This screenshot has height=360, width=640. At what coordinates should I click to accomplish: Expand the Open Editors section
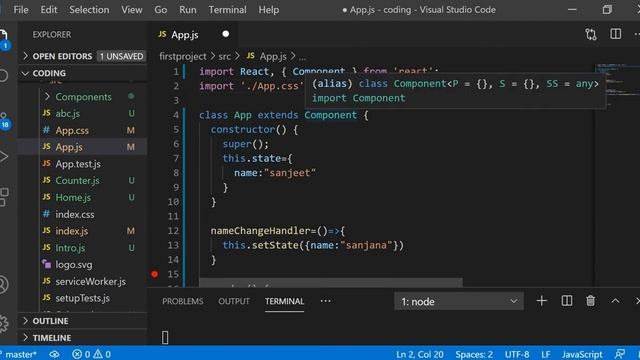(83, 56)
